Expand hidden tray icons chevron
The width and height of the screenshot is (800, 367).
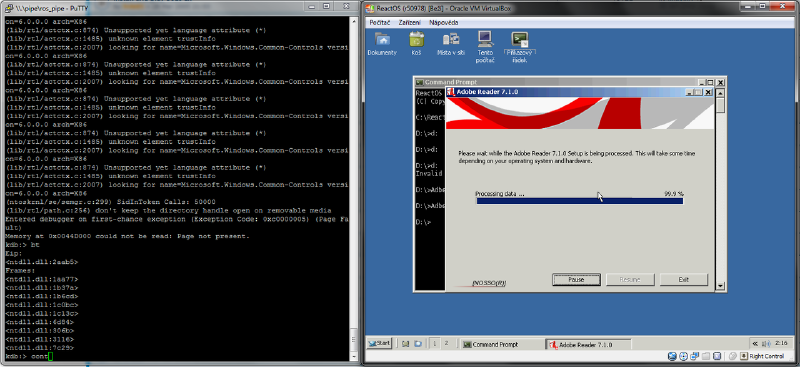tap(755, 344)
